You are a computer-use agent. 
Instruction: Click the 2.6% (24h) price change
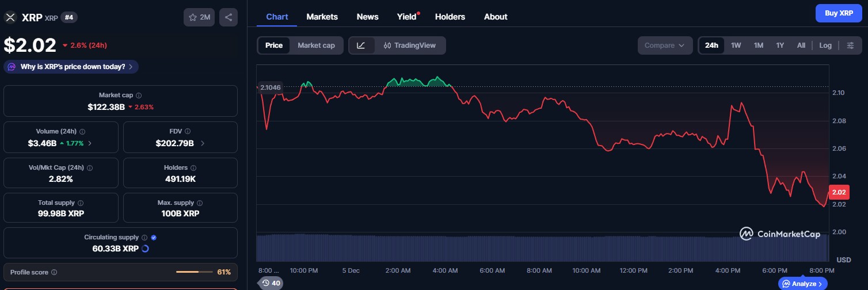pos(85,45)
